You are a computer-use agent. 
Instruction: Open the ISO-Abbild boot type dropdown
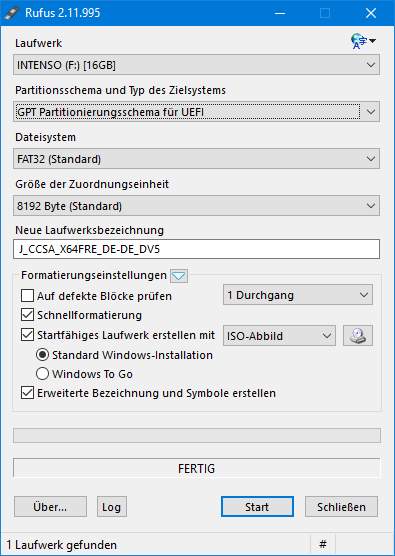(279, 335)
